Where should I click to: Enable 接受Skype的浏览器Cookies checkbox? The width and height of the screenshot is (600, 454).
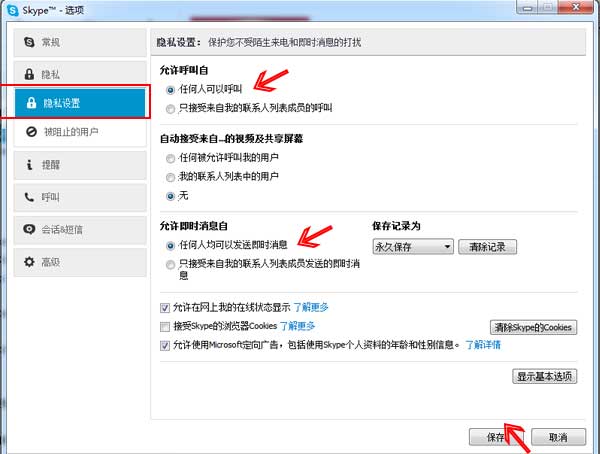coord(165,326)
